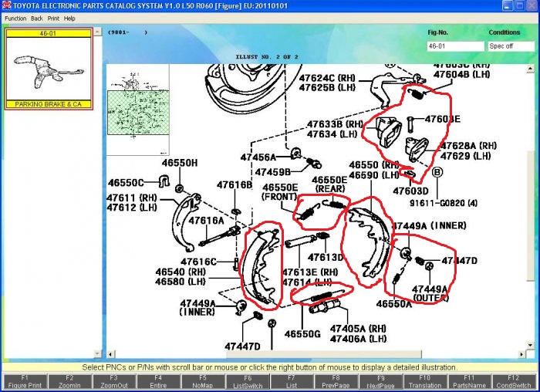540x392 pixels.
Task: Go to previous page with F8 PrevPage
Action: click(x=337, y=381)
